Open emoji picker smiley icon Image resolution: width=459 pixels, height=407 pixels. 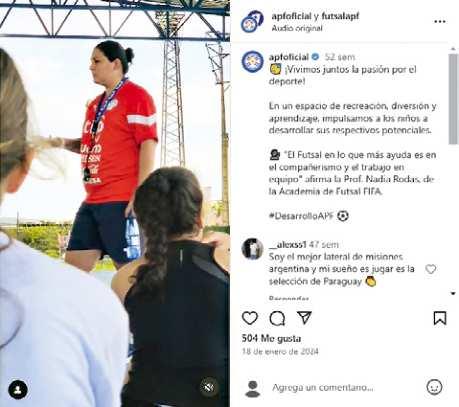click(434, 387)
